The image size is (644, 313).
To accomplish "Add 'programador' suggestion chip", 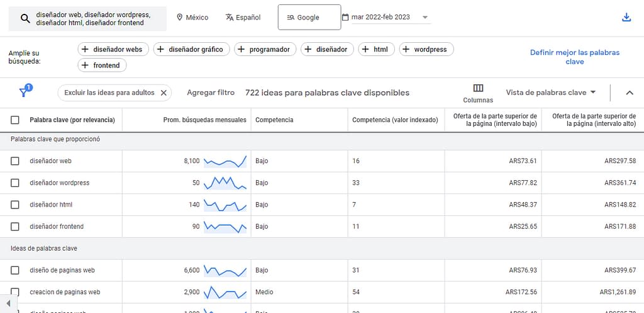I will pyautogui.click(x=265, y=49).
